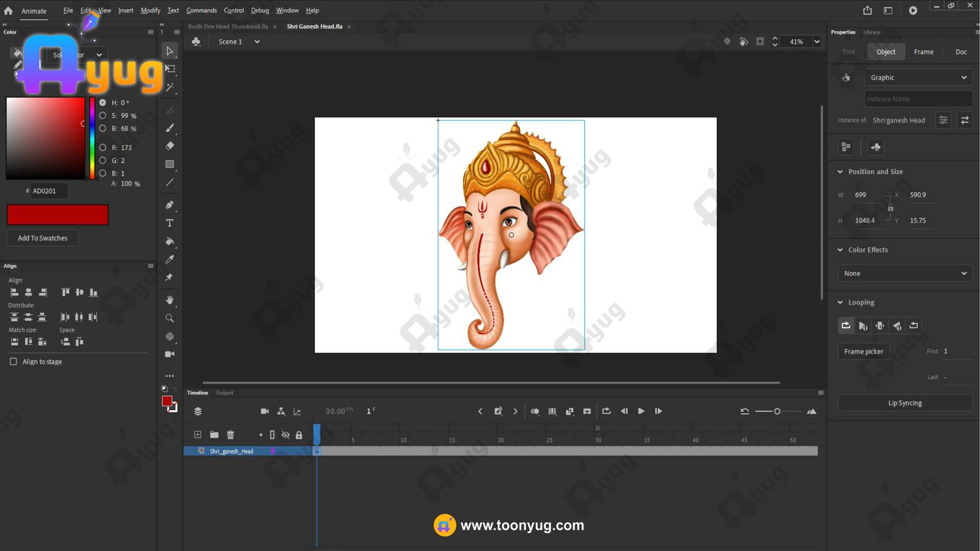The image size is (980, 551).
Task: Open the Share/export icon at top
Action: coord(867,10)
